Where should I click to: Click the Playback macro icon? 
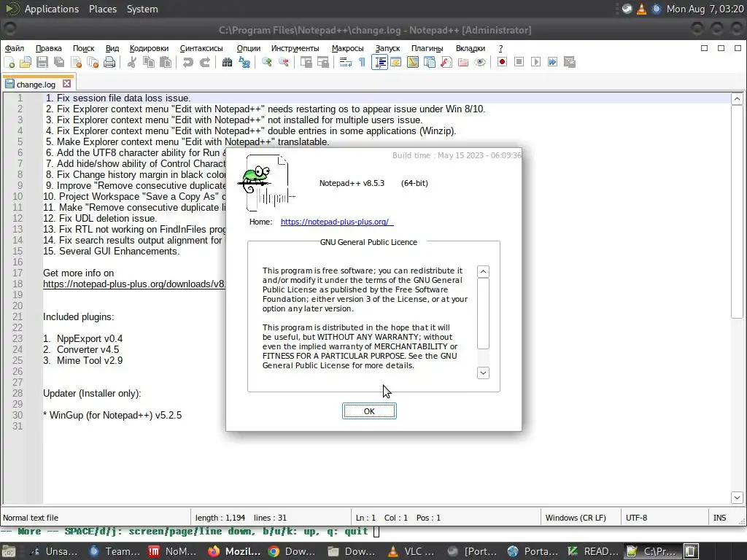536,62
